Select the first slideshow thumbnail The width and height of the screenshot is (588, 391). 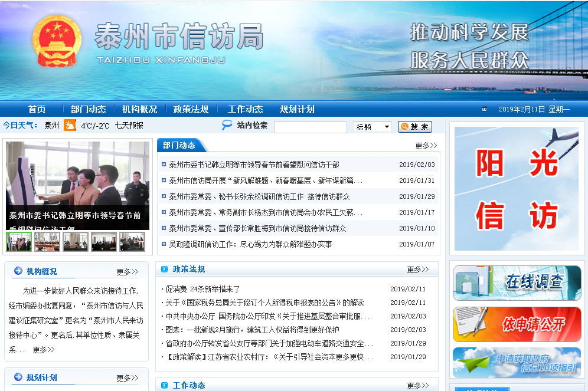tap(19, 242)
